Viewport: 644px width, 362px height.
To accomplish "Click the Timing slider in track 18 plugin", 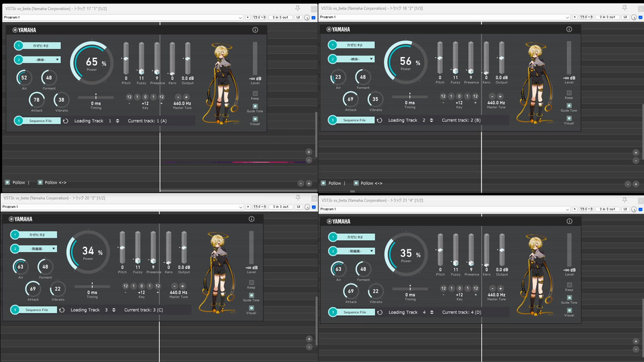I will (x=409, y=97).
